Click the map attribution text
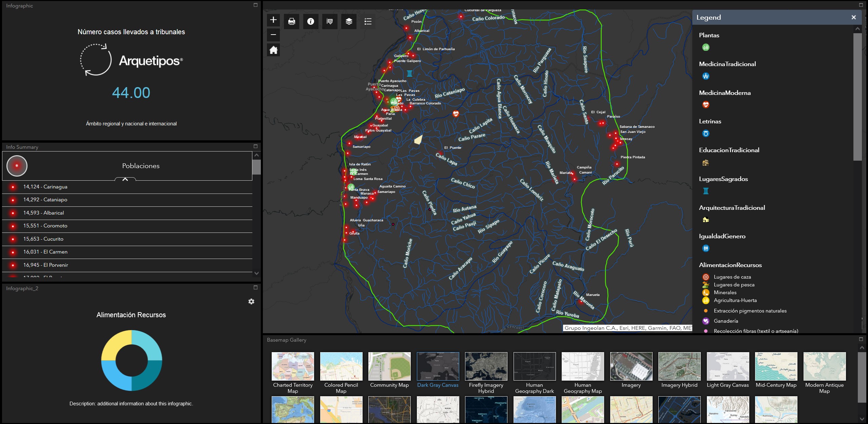The width and height of the screenshot is (868, 424). pyautogui.click(x=628, y=328)
